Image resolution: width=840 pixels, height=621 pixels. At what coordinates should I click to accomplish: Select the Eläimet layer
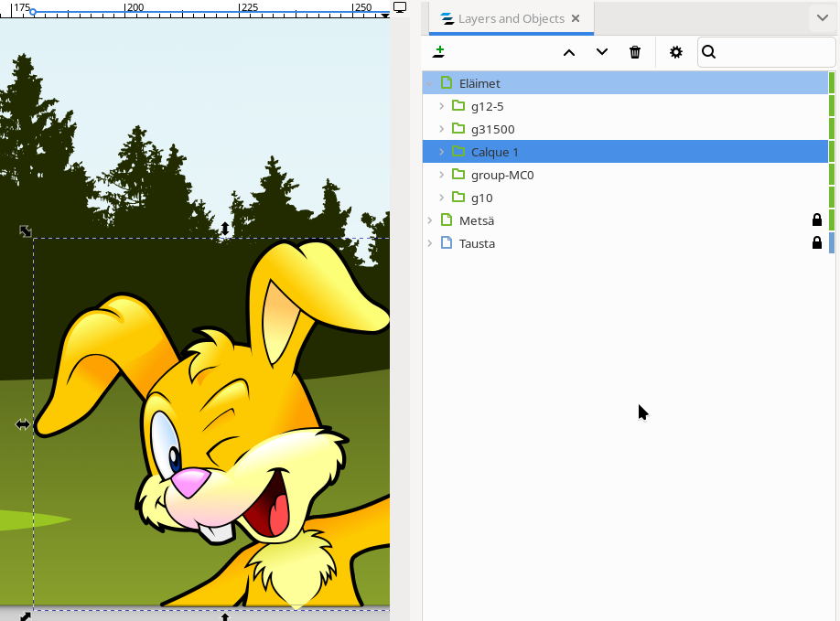(479, 83)
